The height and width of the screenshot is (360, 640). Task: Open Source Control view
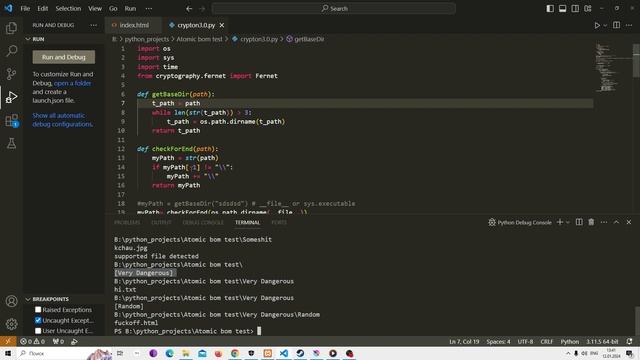click(11, 73)
